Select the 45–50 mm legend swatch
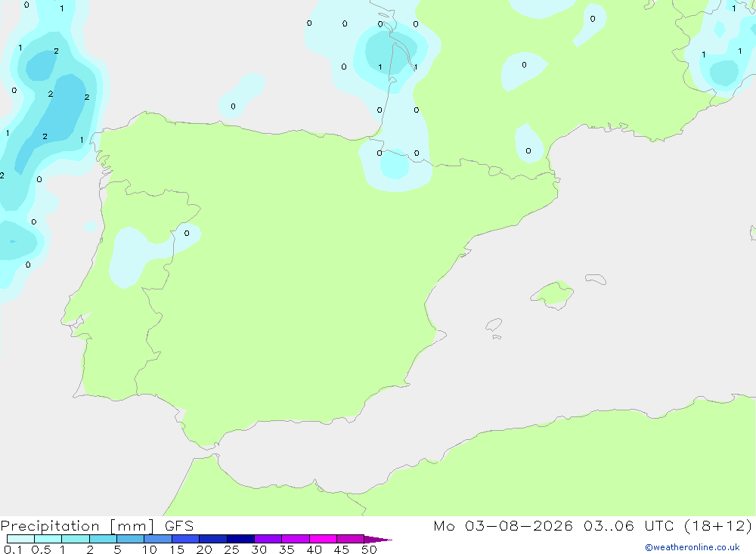The image size is (756, 554). click(x=351, y=539)
